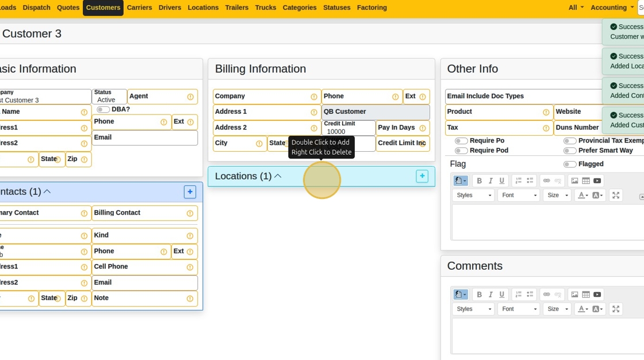Collapse the Locations (1) section
644x360 pixels.
tap(278, 176)
